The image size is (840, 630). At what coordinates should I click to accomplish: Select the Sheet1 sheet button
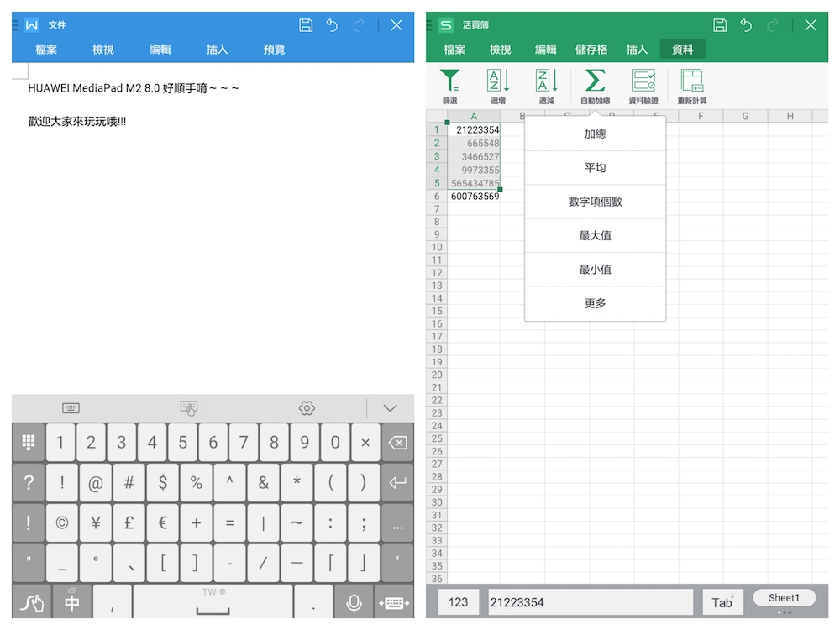click(x=784, y=598)
